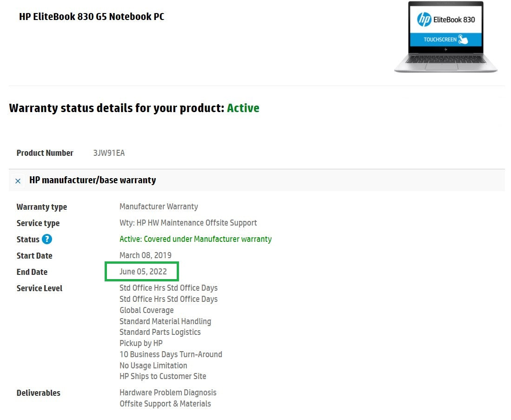Click the HP manufacturer/base warranty header
The image size is (511, 420).
pos(93,180)
